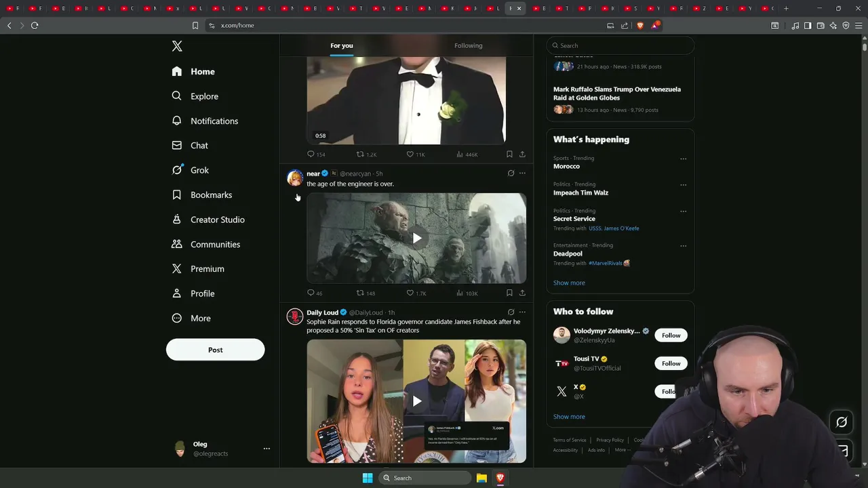Click the #MarvelRivals hashtag link
Screen dimensions: 868x488
click(606, 263)
